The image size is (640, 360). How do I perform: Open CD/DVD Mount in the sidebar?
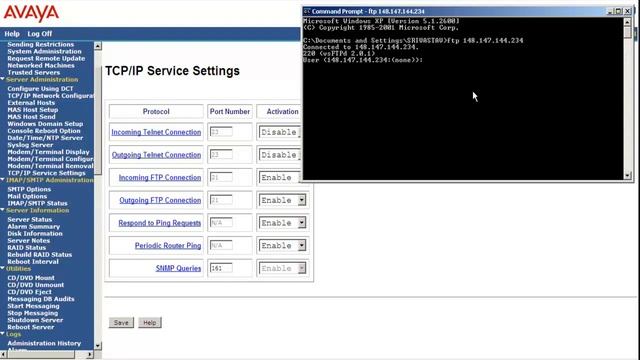pos(31,278)
